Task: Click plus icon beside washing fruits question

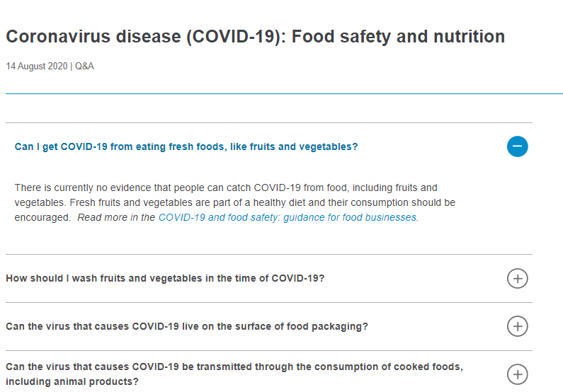Action: (x=517, y=278)
